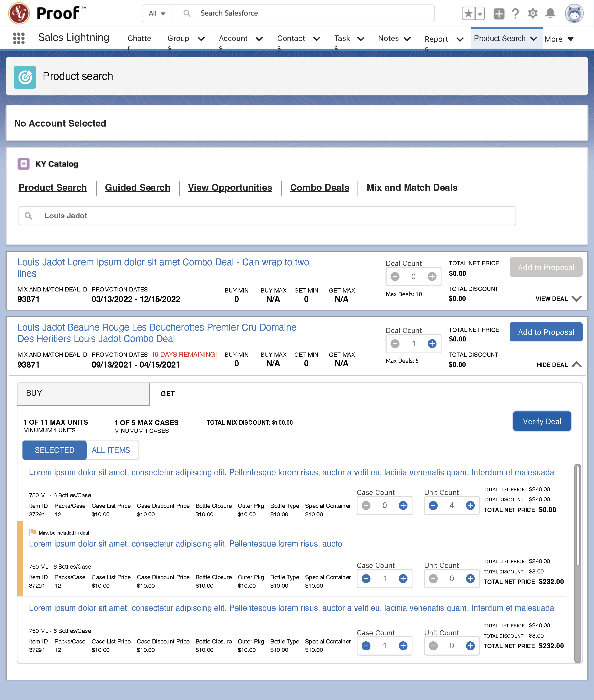Open the setup gear icon

(x=532, y=13)
